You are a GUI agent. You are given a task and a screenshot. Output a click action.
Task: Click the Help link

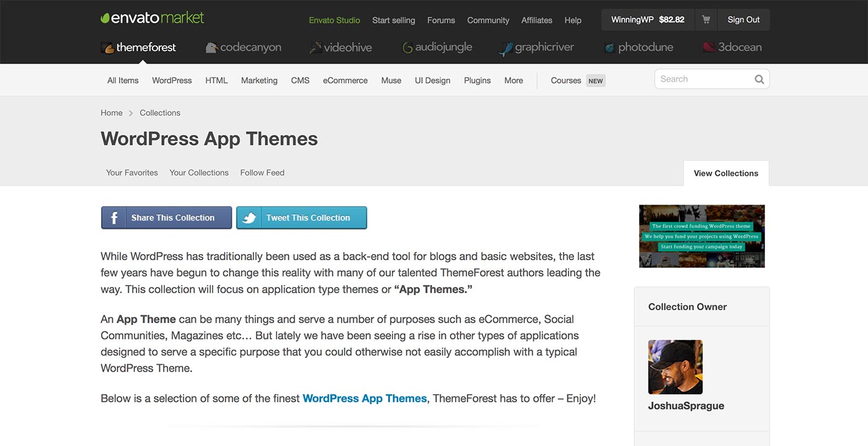click(x=573, y=20)
